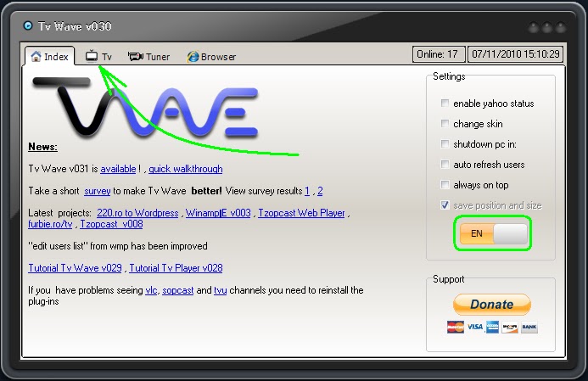588x381 pixels.
Task: Open 220.ro to Wordpress project link
Action: (137, 213)
